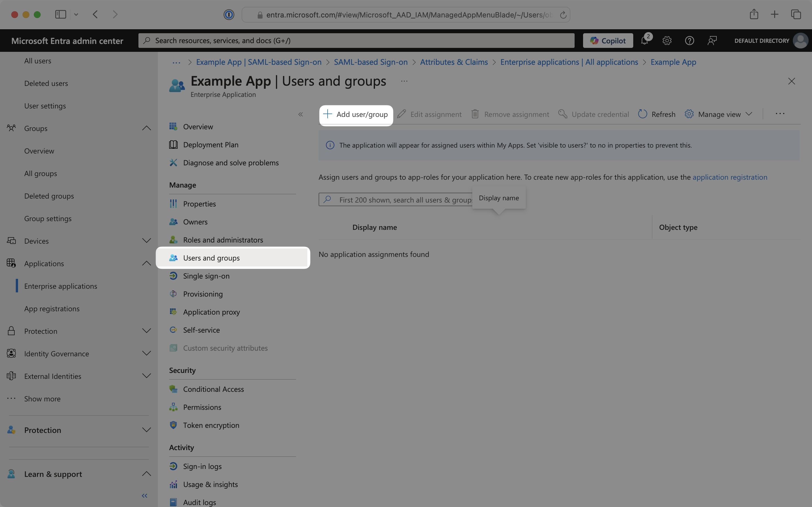Open the help question mark icon
The height and width of the screenshot is (507, 812).
coord(689,40)
